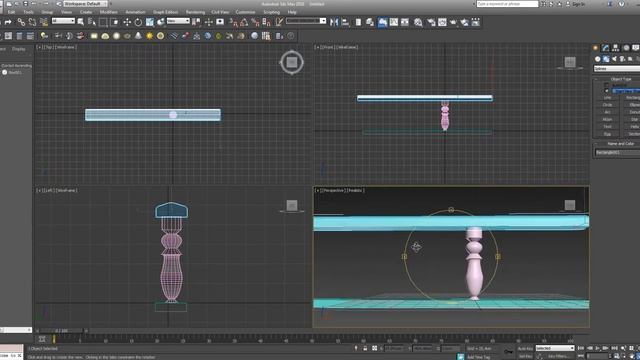This screenshot has width=640, height=360.
Task: Open the Splines category dropdown
Action: tap(617, 69)
